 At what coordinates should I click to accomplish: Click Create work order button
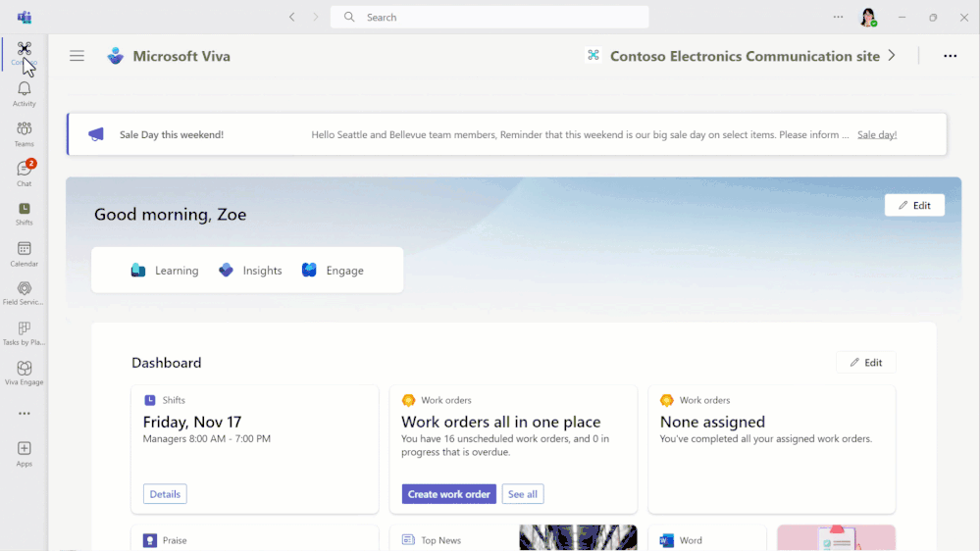pyautogui.click(x=448, y=494)
